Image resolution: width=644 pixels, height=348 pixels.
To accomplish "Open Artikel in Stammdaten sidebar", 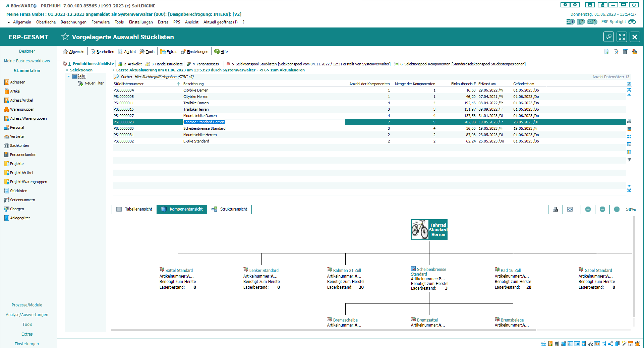I will click(15, 91).
